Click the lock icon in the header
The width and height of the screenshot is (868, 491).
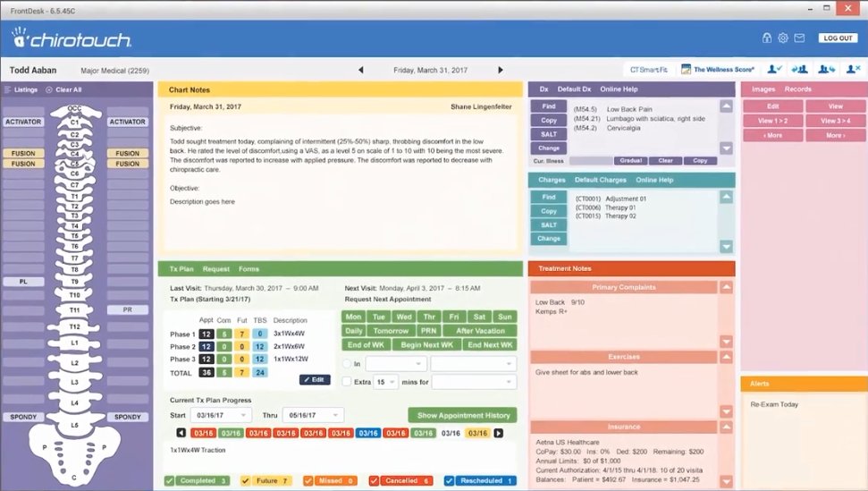[x=766, y=38]
